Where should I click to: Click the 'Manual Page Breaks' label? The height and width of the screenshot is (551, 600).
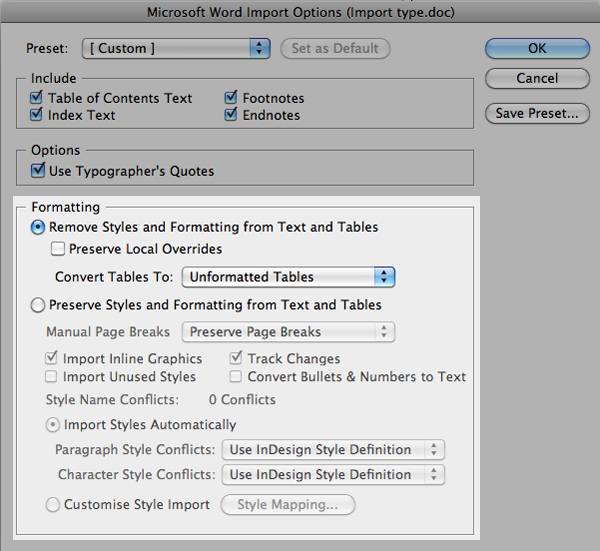coord(108,332)
